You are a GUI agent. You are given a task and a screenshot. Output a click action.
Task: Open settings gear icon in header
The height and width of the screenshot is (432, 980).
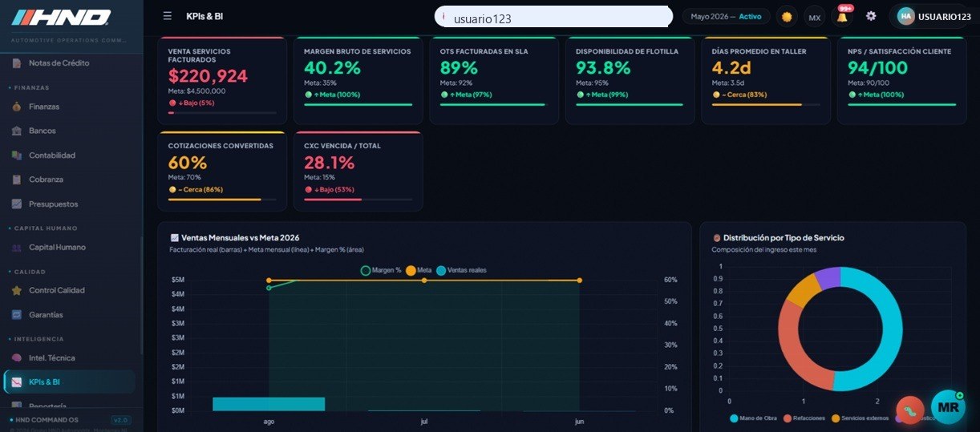click(x=871, y=16)
